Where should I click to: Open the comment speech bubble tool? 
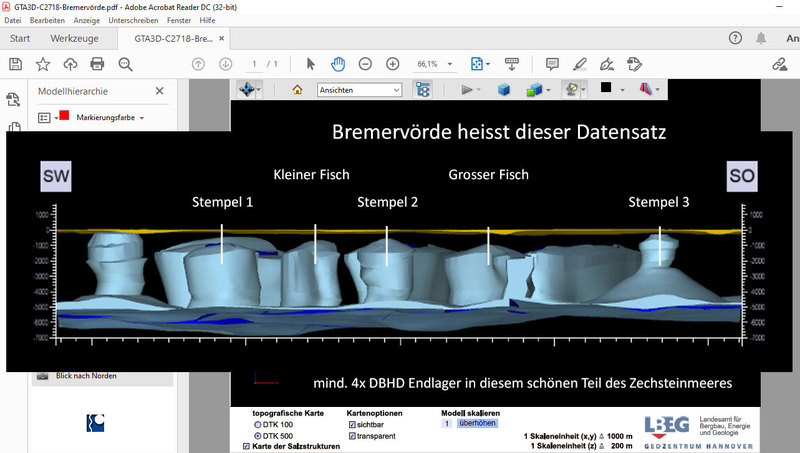click(552, 64)
